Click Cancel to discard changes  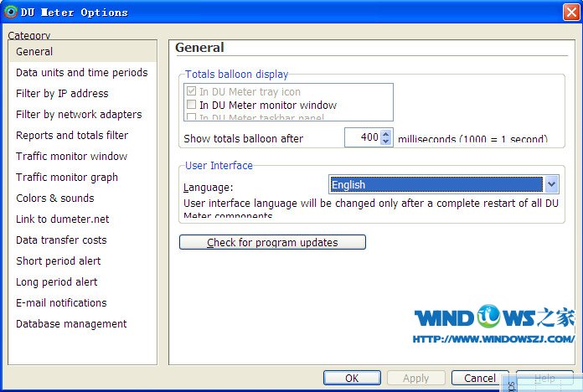coord(480,379)
